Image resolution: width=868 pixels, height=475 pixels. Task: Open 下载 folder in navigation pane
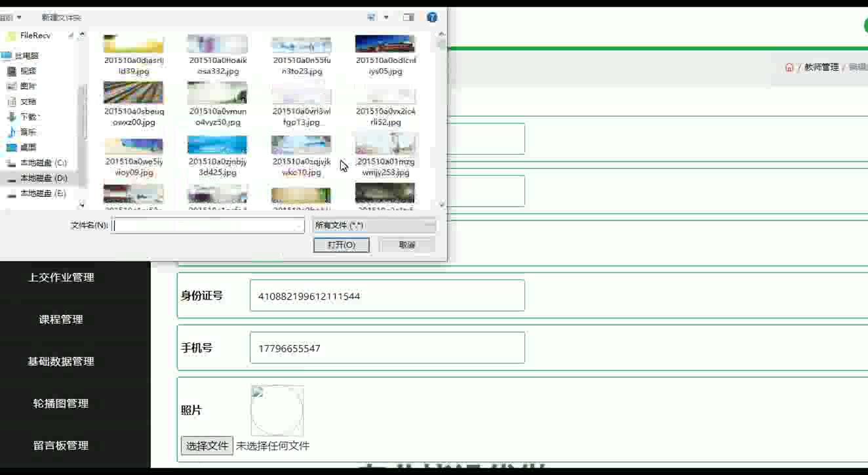point(30,117)
